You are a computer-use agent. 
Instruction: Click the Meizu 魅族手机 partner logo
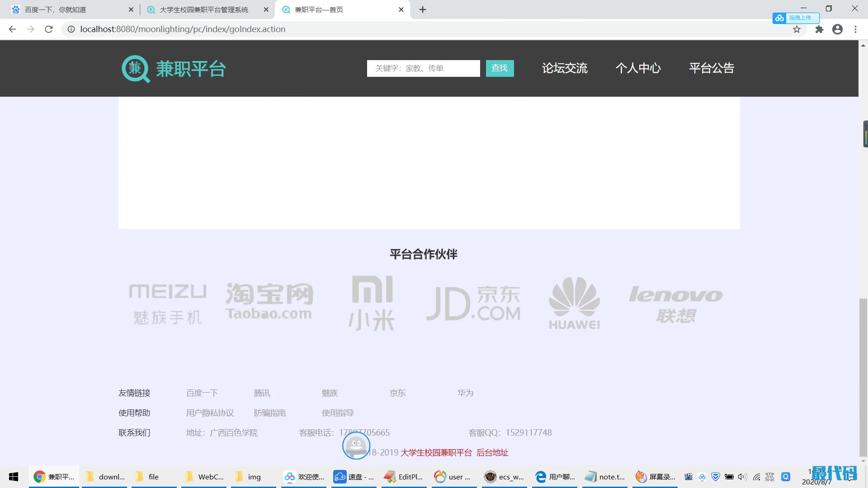(x=168, y=304)
